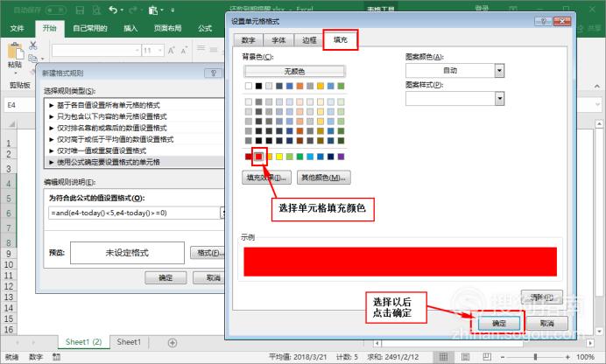606x364 pixels.
Task: Click the macro record icon in status bar
Action: (x=56, y=357)
